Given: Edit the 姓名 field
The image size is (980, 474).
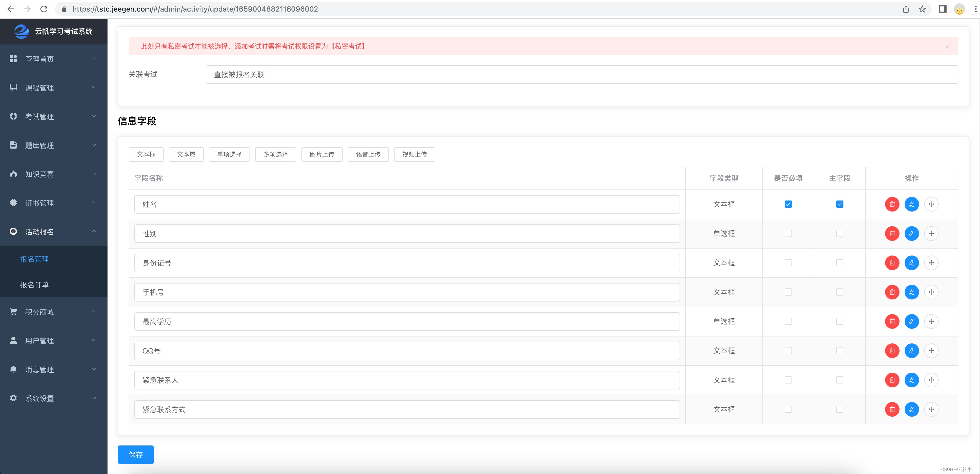Looking at the screenshot, I should [912, 204].
